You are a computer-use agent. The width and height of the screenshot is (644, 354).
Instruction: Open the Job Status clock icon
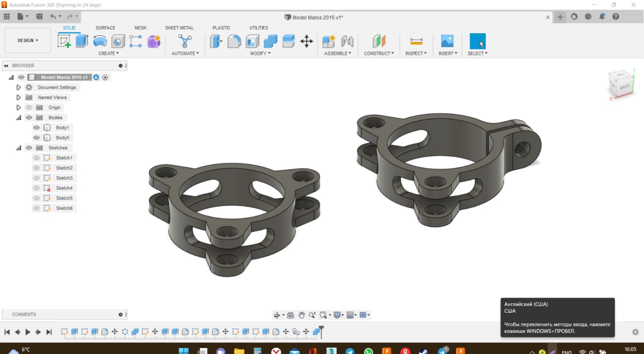(588, 17)
